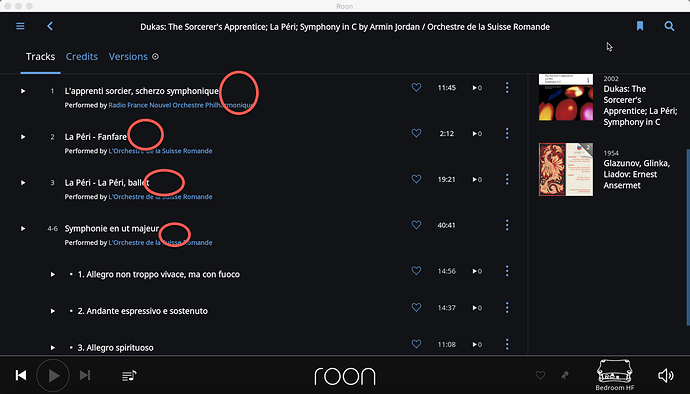Click the main Play button in footer
Viewport: 690px width, 394px height.
(53, 376)
